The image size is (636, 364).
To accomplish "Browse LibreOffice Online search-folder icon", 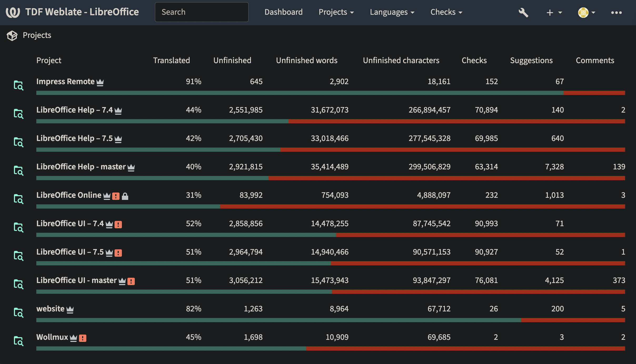I will click(x=18, y=199).
